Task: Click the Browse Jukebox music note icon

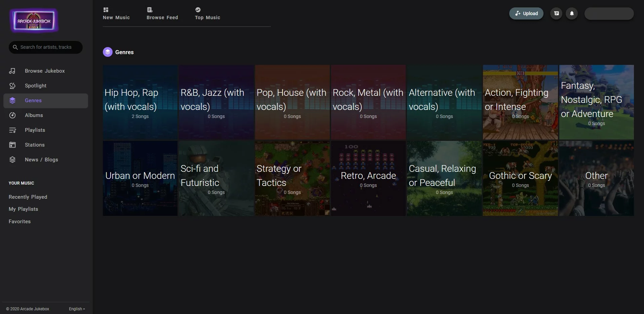Action: (12, 71)
